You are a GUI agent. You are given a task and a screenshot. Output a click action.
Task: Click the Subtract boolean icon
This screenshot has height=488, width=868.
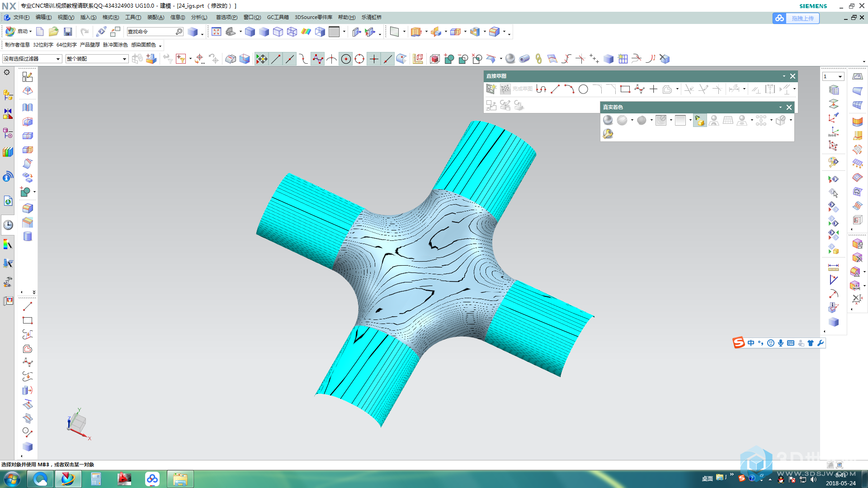(463, 59)
